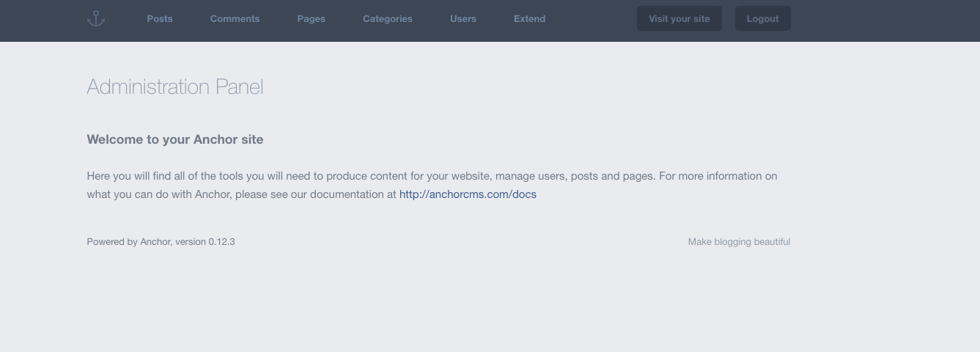Open the Extend menu item
Image resolution: width=980 pixels, height=352 pixels.
pos(529,19)
